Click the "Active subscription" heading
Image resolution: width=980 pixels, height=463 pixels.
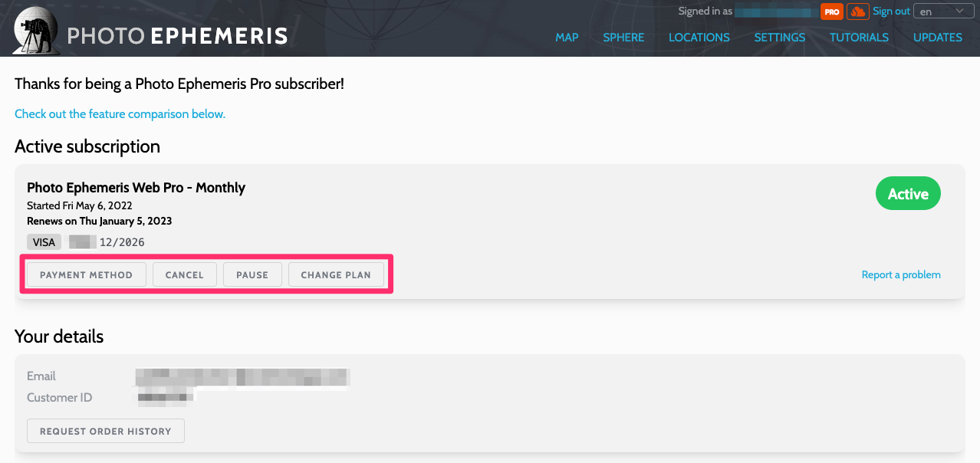pos(87,146)
